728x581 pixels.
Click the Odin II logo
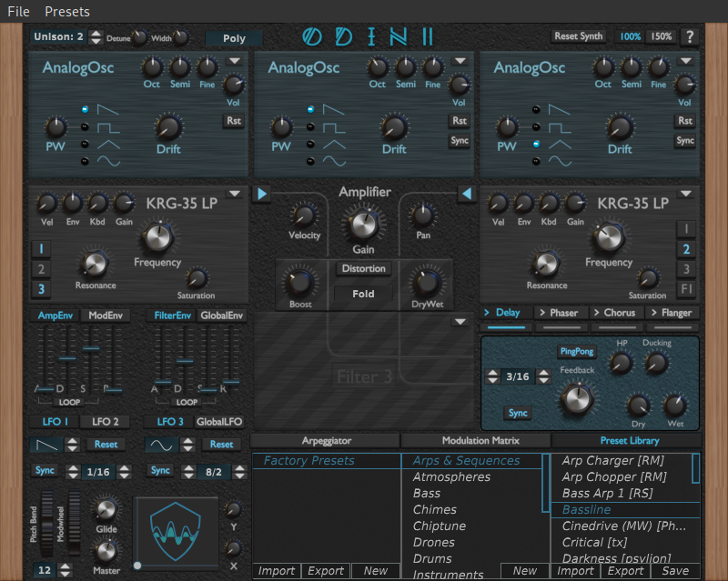(x=369, y=36)
